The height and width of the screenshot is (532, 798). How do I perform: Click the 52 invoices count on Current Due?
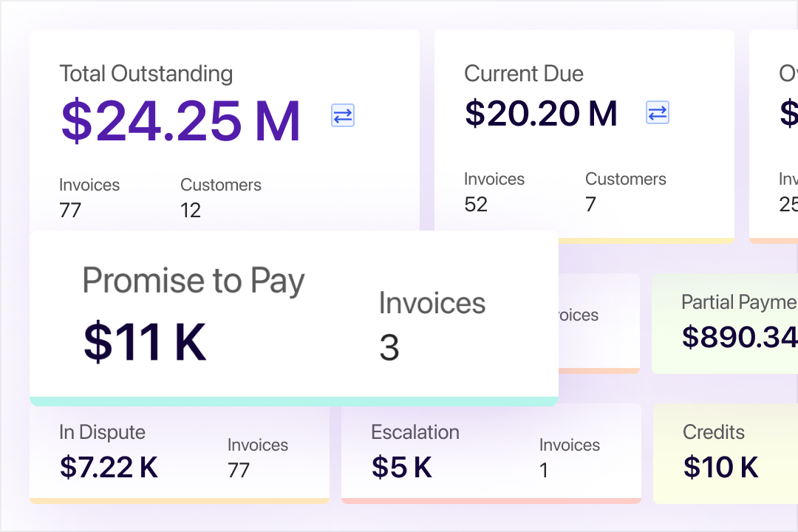pyautogui.click(x=474, y=205)
